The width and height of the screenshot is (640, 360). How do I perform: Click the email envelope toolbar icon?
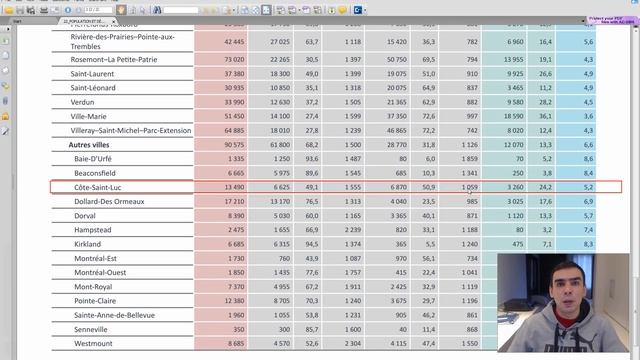[x=55, y=10]
